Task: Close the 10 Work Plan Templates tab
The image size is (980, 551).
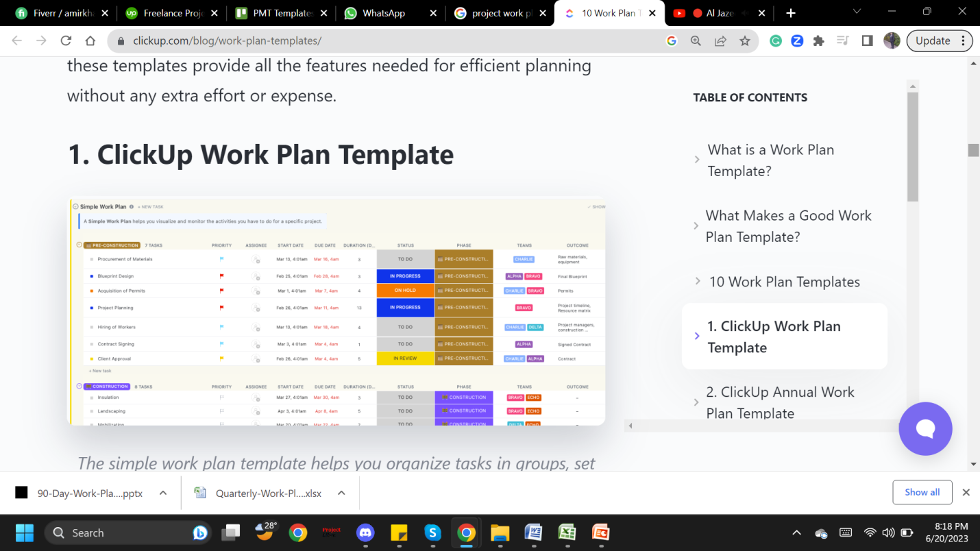Action: pyautogui.click(x=652, y=13)
